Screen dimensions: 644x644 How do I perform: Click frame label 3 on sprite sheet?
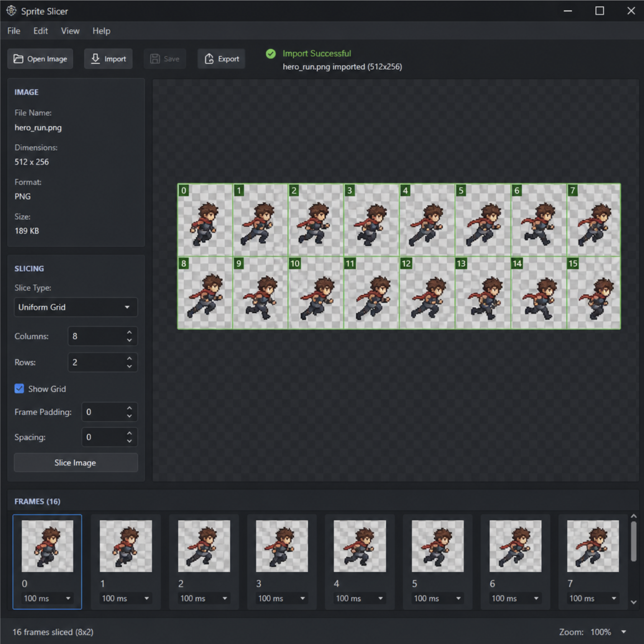pyautogui.click(x=350, y=191)
